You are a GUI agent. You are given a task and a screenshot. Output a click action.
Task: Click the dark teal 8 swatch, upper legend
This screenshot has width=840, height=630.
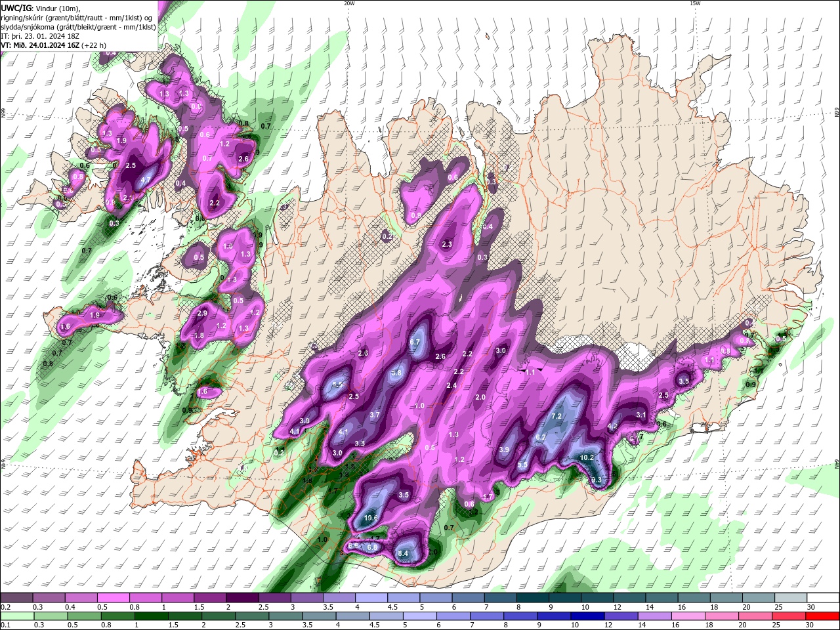(x=534, y=598)
